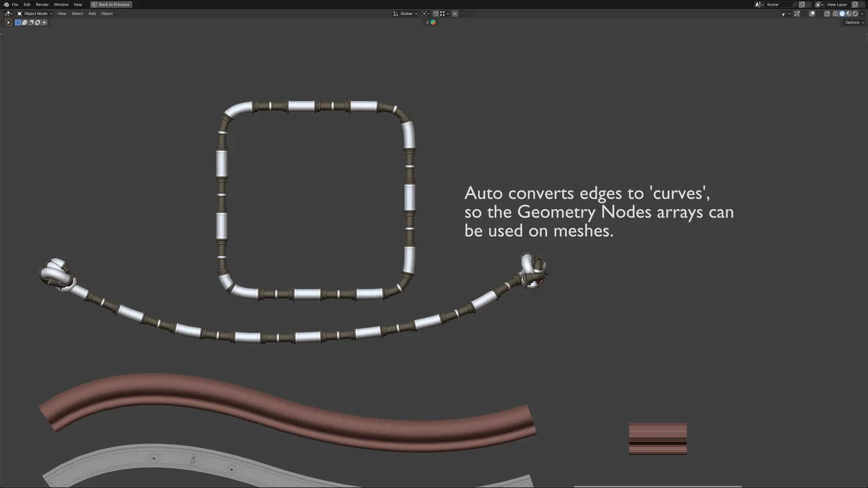This screenshot has height=488, width=868.
Task: Select the Tweak tool in the toolbar
Action: [x=9, y=22]
